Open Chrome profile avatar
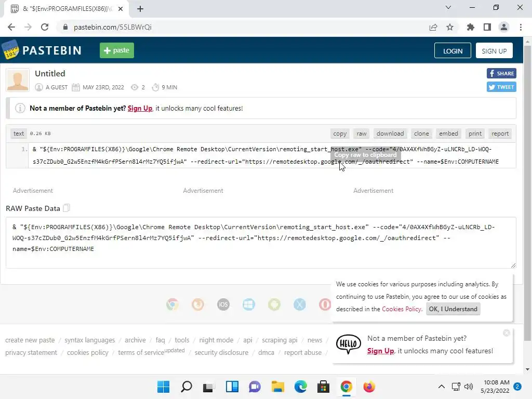 504,27
